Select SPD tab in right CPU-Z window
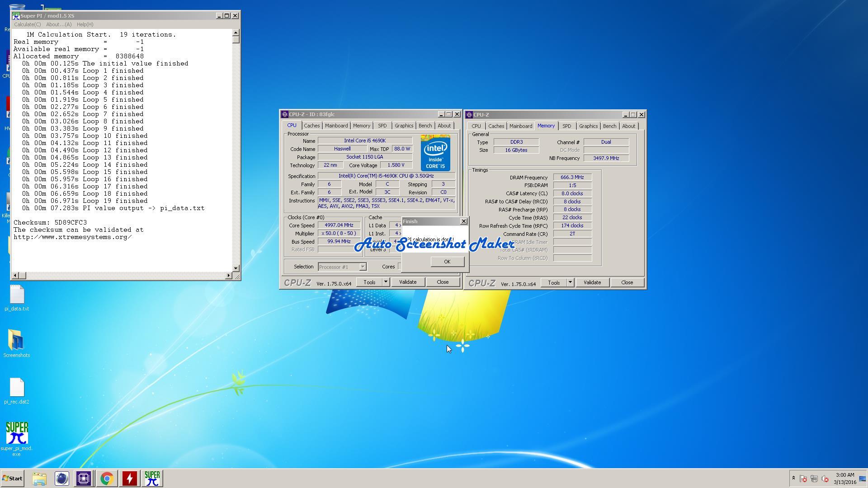Screen dimensions: 868x488 (567, 126)
